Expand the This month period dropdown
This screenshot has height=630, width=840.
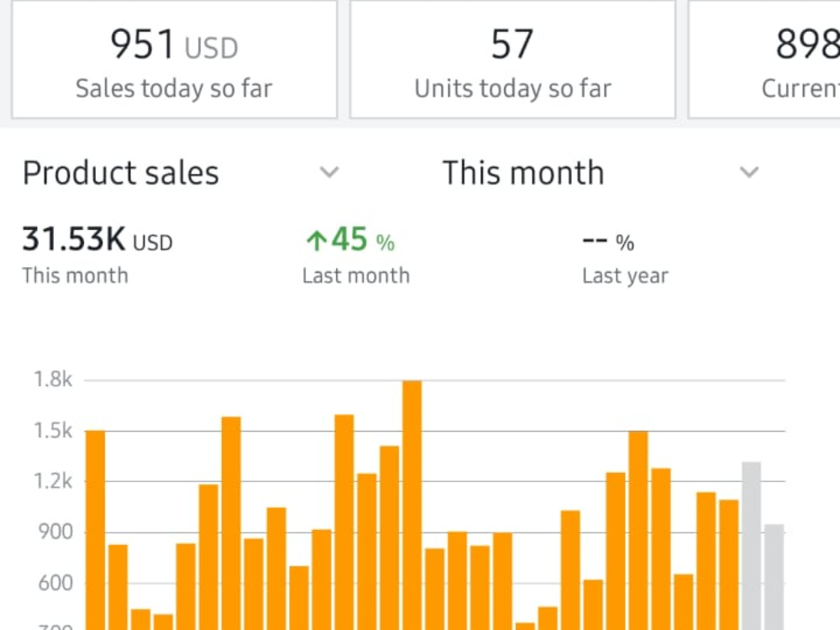(748, 172)
